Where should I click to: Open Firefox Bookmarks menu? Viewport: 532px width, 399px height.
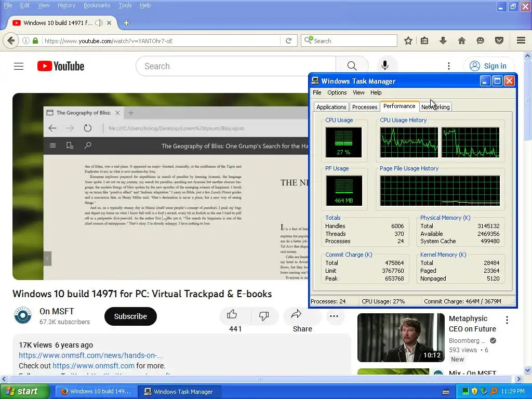(x=97, y=5)
